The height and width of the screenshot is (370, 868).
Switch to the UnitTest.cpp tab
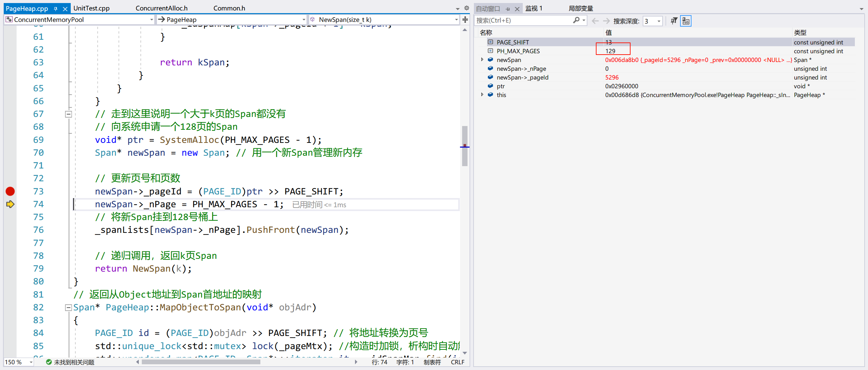pyautogui.click(x=91, y=8)
